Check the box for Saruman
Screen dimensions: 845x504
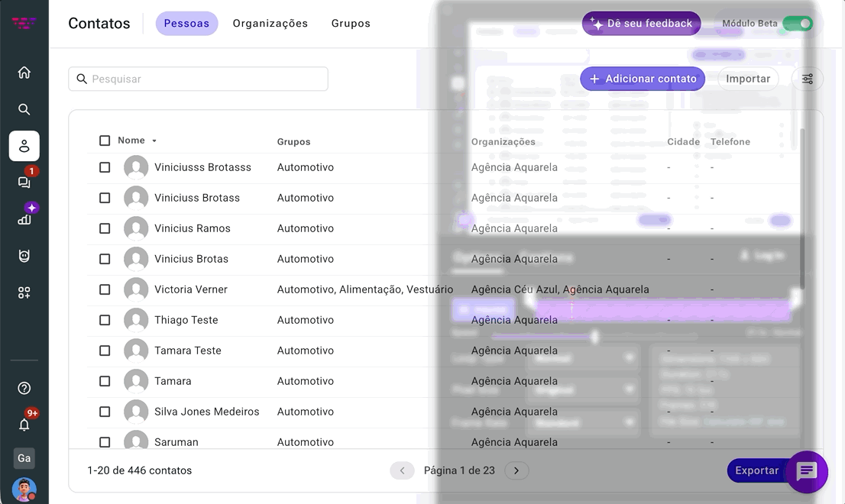click(x=105, y=442)
